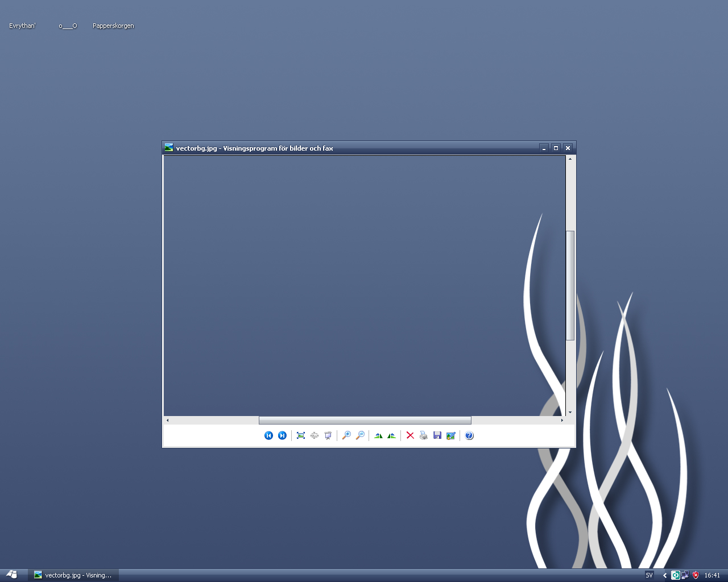Click the Best Fit icon
The width and height of the screenshot is (728, 582).
301,435
